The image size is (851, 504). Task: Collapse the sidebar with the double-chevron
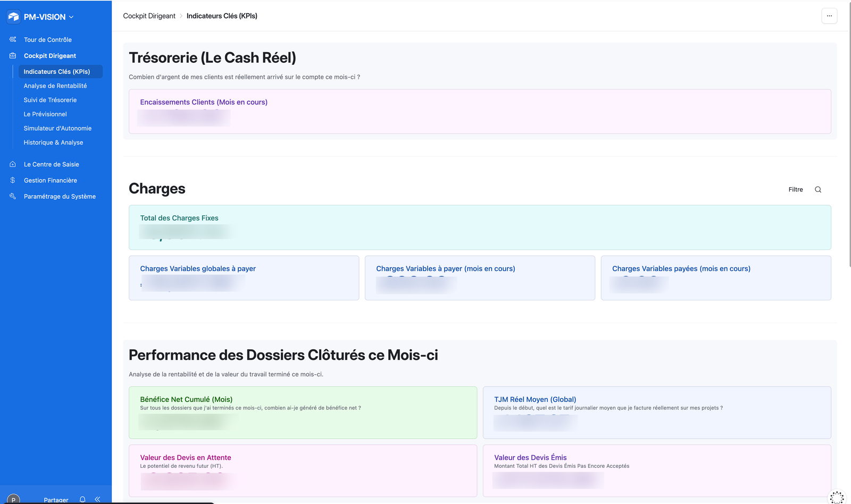(x=97, y=499)
